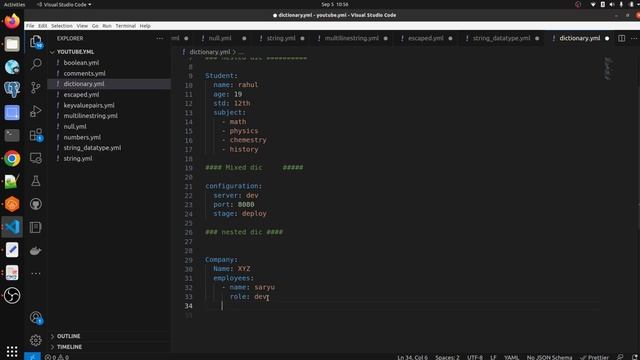The width and height of the screenshot is (640, 360).
Task: Open null.yml in the explorer tree
Action: (75, 127)
